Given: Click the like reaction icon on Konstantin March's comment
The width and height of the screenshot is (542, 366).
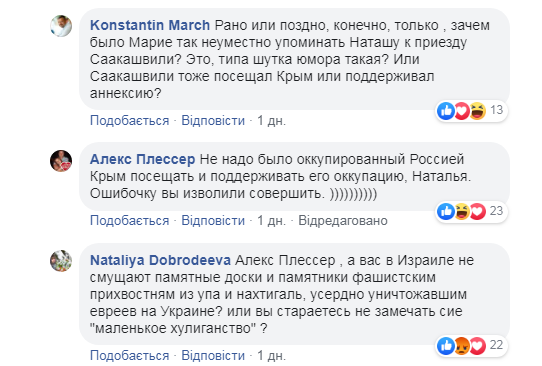Looking at the screenshot, I should (446, 111).
